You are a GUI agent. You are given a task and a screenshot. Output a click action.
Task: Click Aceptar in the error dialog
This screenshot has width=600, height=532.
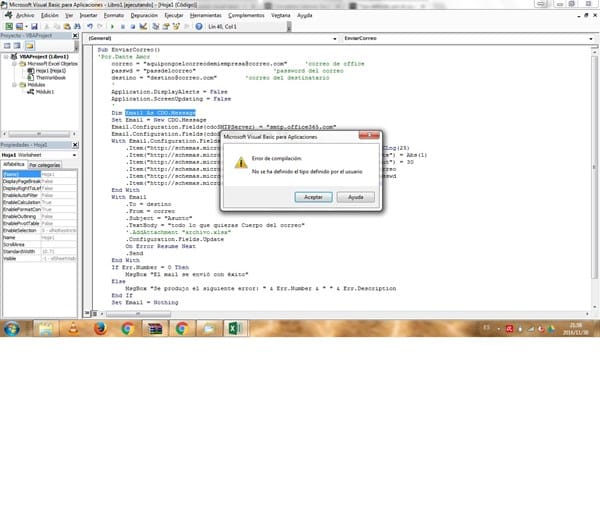(315, 197)
